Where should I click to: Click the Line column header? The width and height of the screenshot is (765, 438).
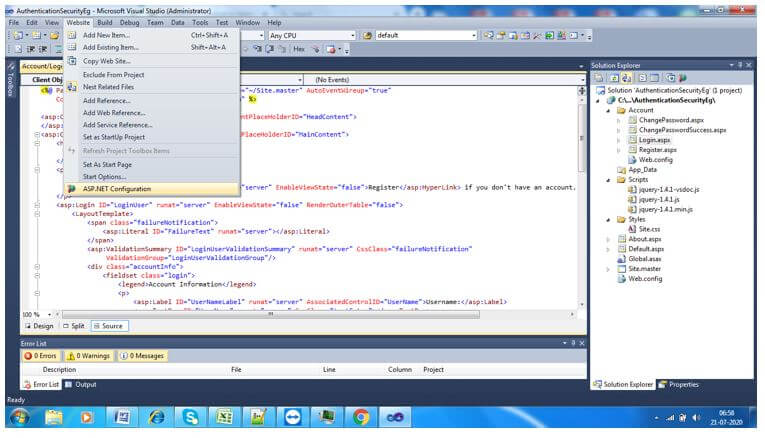(329, 370)
